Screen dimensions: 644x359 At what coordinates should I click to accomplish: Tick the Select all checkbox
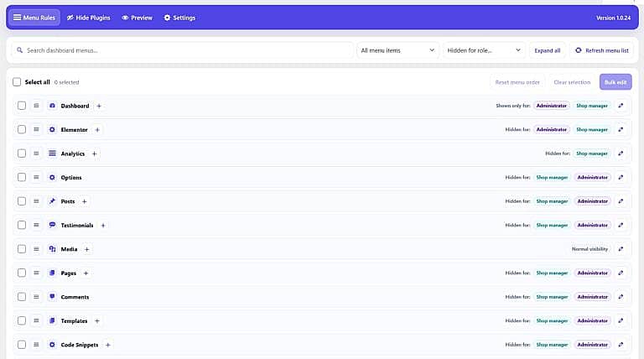click(17, 82)
